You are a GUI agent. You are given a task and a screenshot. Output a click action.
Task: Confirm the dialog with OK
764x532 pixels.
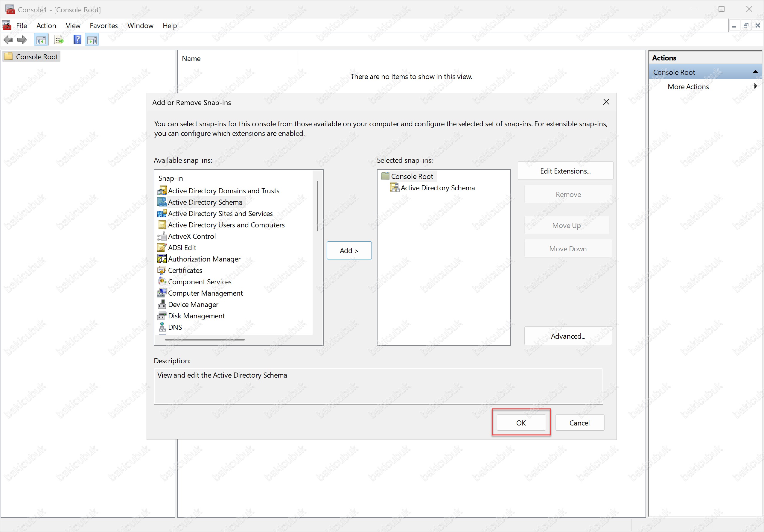coord(521,422)
